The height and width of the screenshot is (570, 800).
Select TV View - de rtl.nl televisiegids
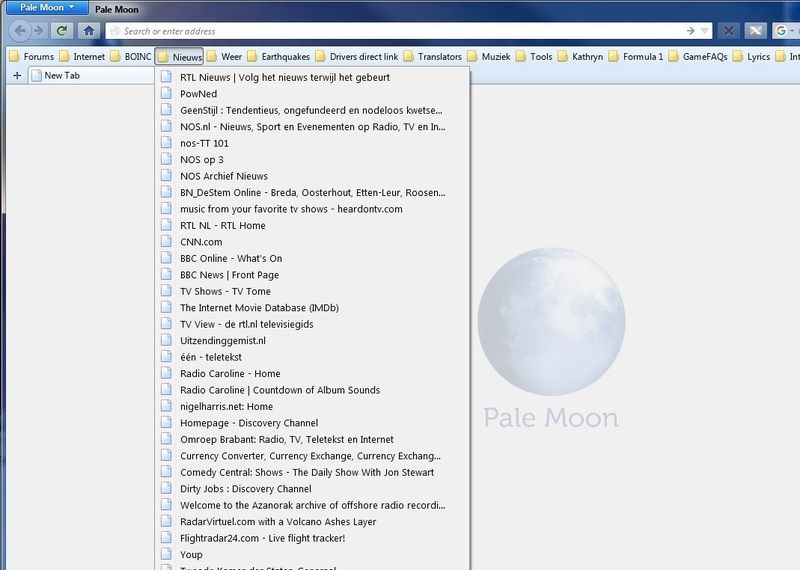312,324
